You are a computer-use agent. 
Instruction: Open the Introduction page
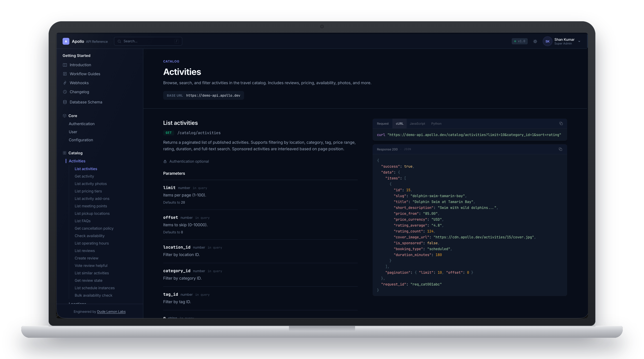[80, 65]
